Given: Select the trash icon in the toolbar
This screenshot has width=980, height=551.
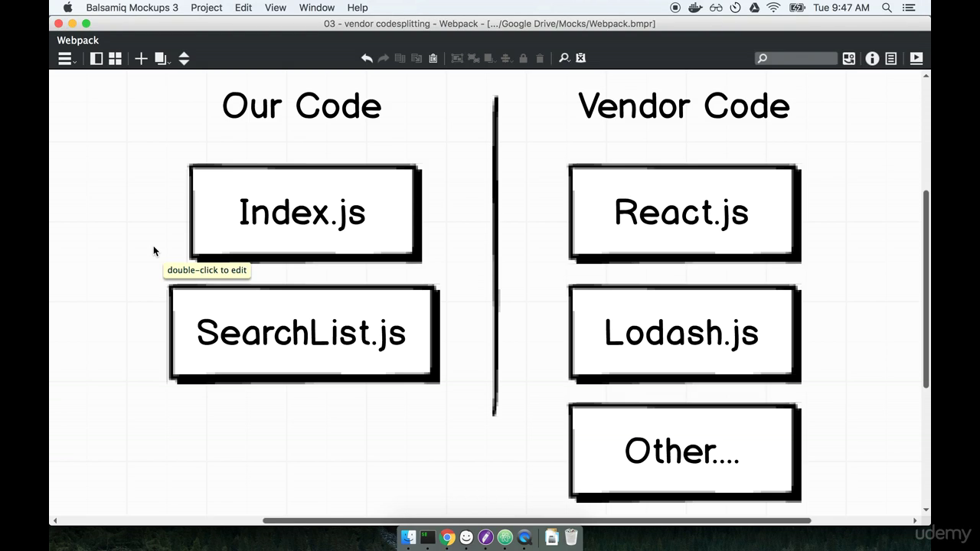Looking at the screenshot, I should click(540, 58).
